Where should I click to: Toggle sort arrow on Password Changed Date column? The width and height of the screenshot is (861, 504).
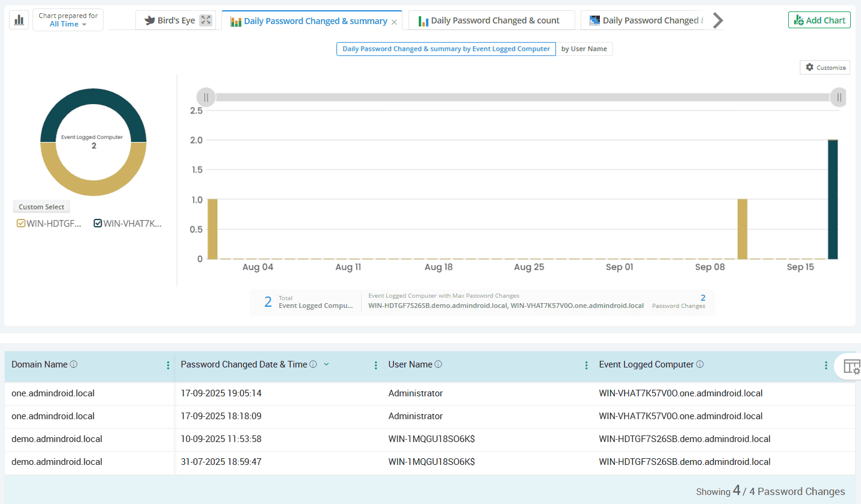click(x=326, y=364)
